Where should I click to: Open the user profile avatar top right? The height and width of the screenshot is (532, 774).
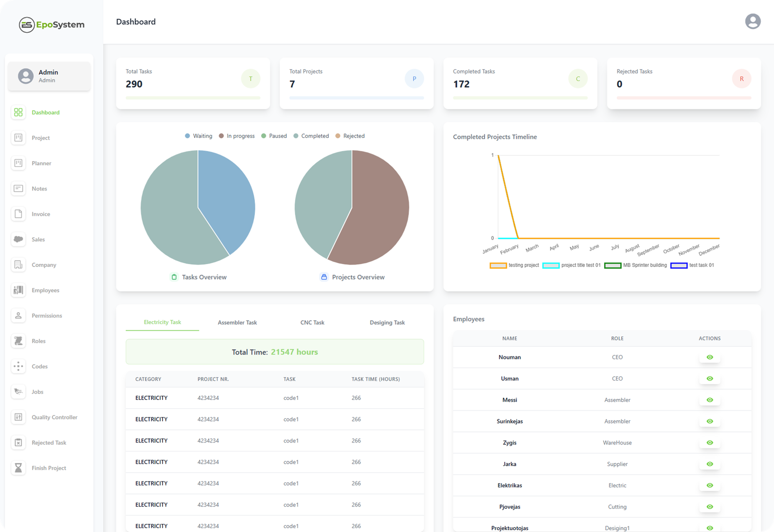tap(752, 22)
